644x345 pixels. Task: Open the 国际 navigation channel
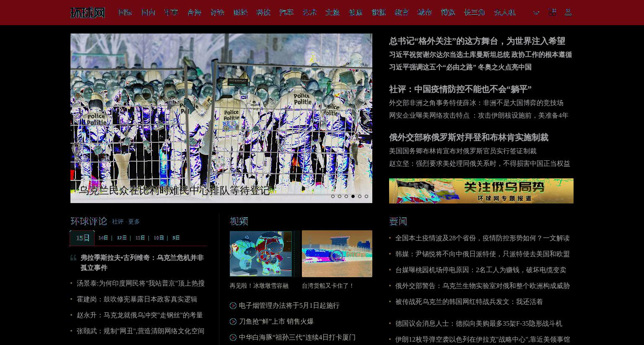tap(125, 13)
